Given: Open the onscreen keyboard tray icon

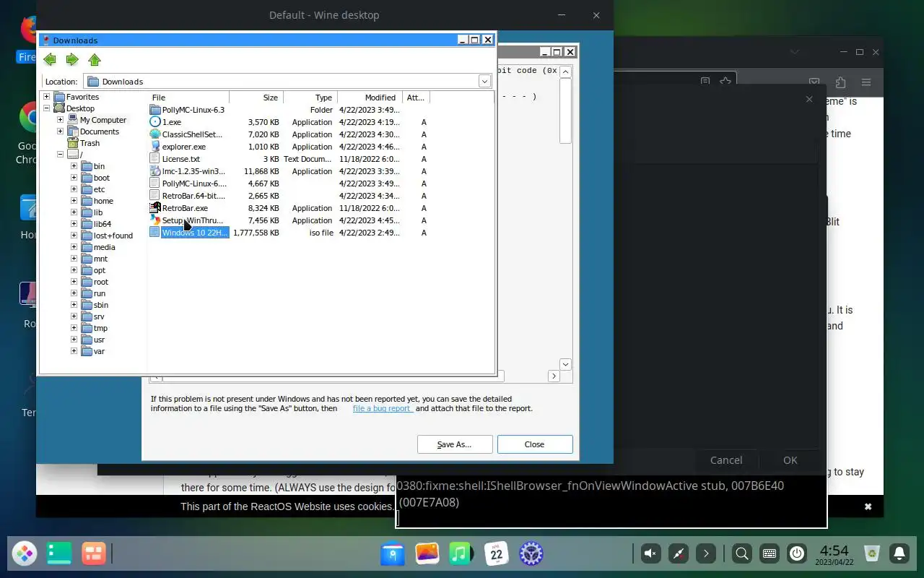Looking at the screenshot, I should point(770,553).
